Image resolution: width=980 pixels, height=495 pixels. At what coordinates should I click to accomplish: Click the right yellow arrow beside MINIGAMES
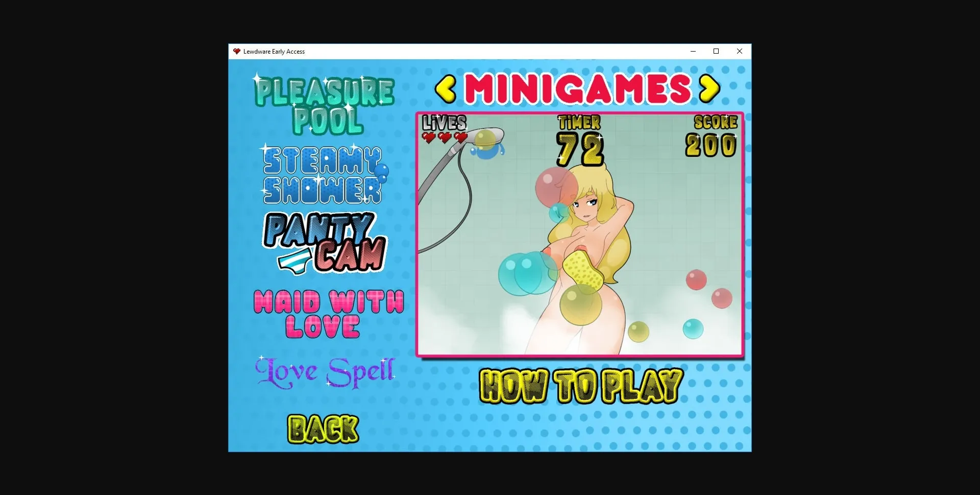pyautogui.click(x=710, y=89)
